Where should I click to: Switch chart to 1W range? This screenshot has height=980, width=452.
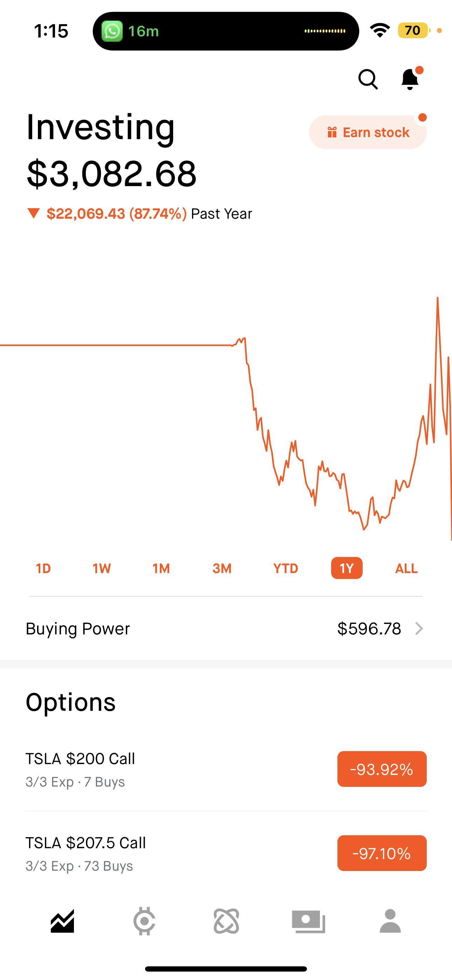click(102, 569)
